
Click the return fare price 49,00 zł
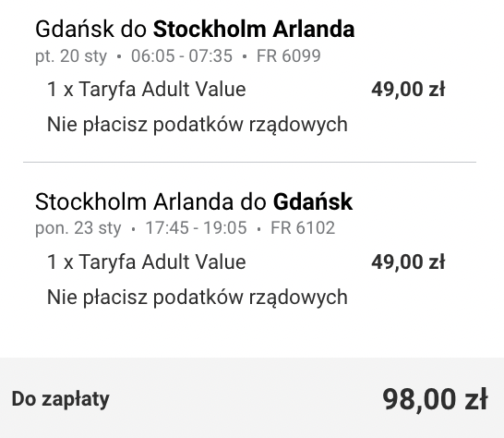pyautogui.click(x=408, y=262)
